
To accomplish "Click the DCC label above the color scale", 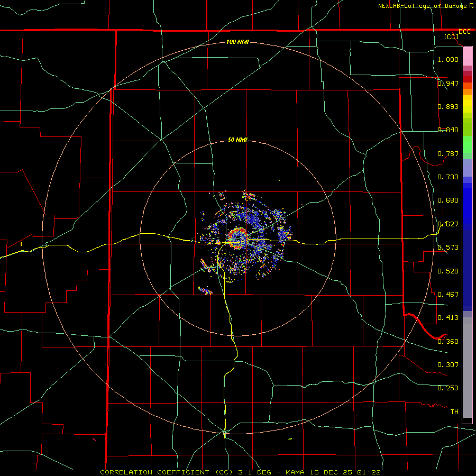I will pyautogui.click(x=464, y=32).
